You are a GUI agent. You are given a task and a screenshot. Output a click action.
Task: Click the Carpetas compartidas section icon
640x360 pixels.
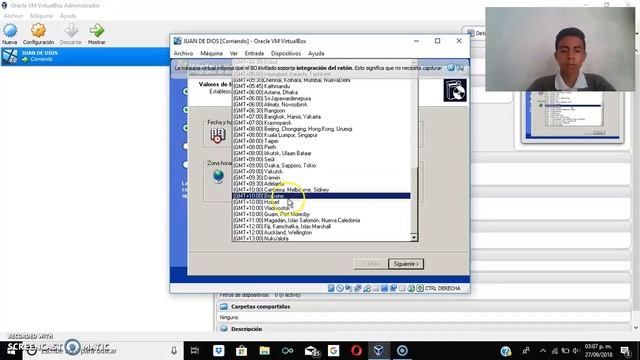click(224, 307)
